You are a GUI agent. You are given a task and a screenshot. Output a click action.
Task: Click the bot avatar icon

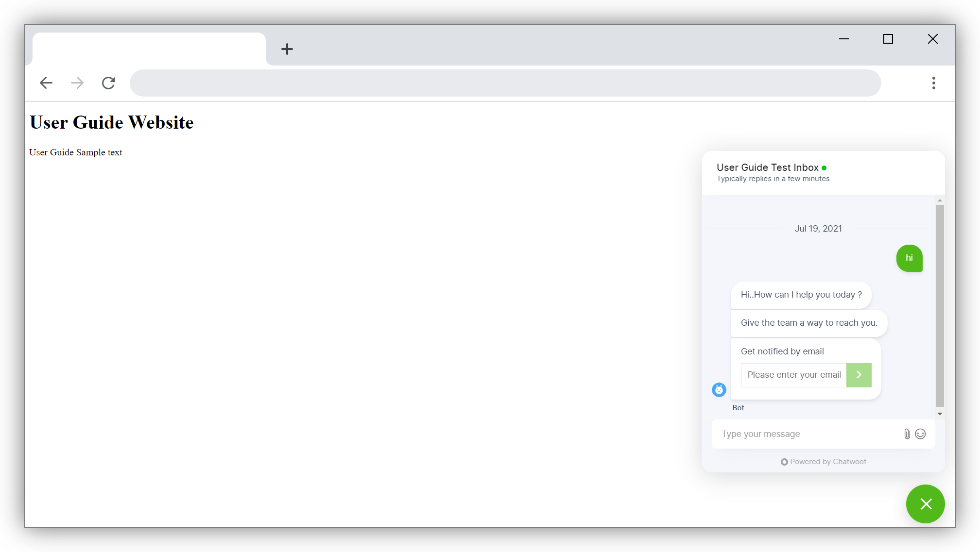pos(720,390)
